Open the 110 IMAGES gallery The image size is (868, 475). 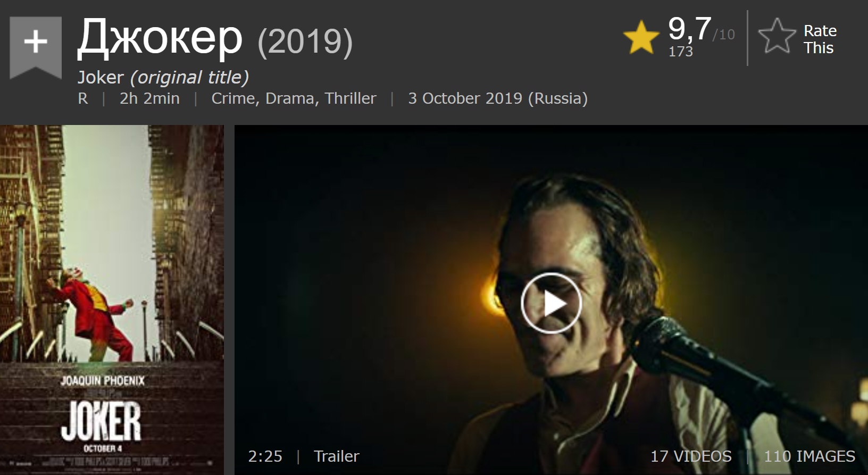pos(809,456)
